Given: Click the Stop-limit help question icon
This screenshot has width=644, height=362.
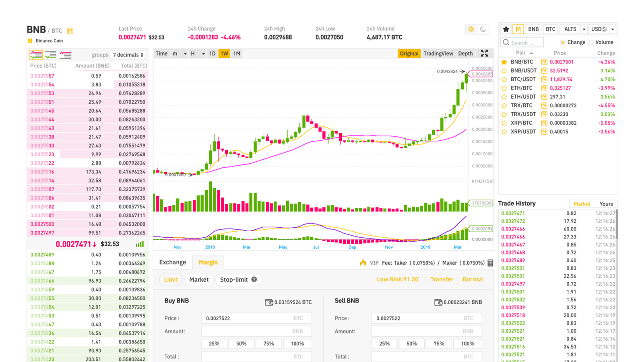Looking at the screenshot, I should tap(254, 279).
